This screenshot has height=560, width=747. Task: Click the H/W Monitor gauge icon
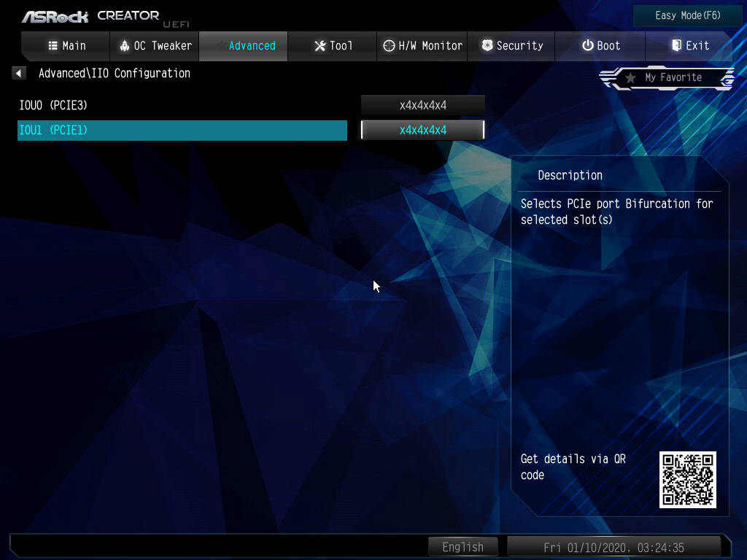point(389,45)
